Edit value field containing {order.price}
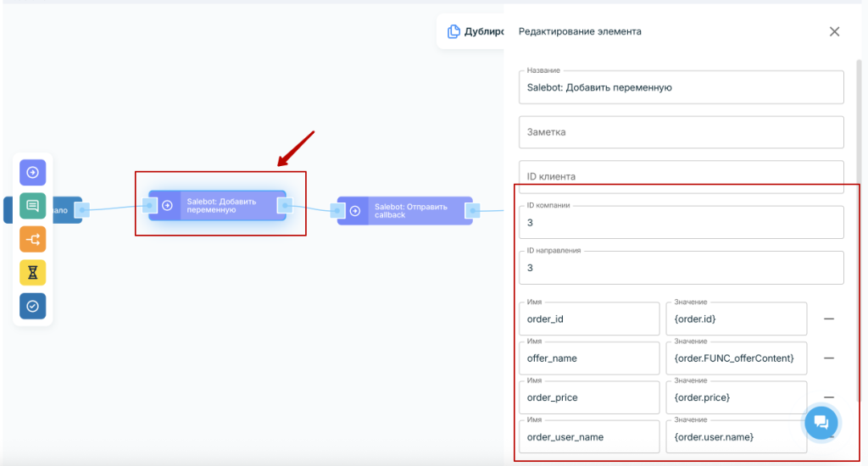This screenshot has width=868, height=466. pyautogui.click(x=737, y=397)
